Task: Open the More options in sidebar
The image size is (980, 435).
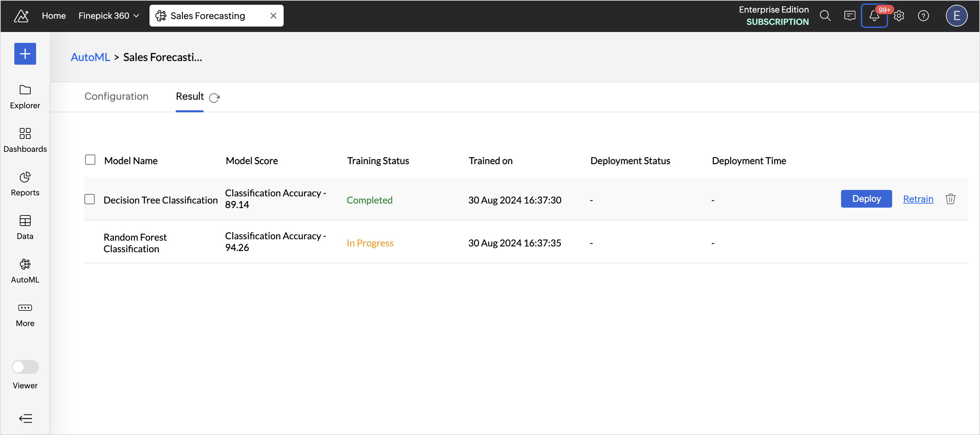Action: 25,315
